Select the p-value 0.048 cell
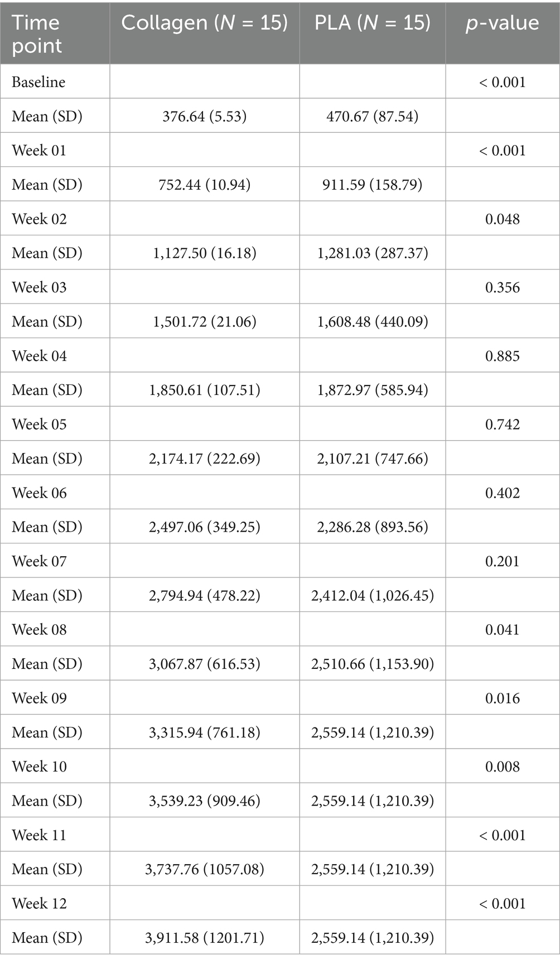Viewport: 560px width, 964px height. click(x=502, y=219)
